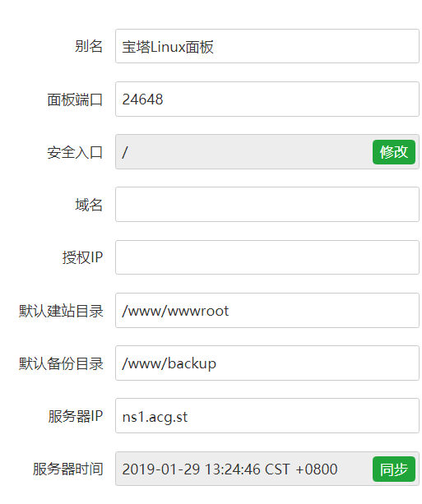Click the 别名 label
The width and height of the screenshot is (422, 504).
click(89, 46)
